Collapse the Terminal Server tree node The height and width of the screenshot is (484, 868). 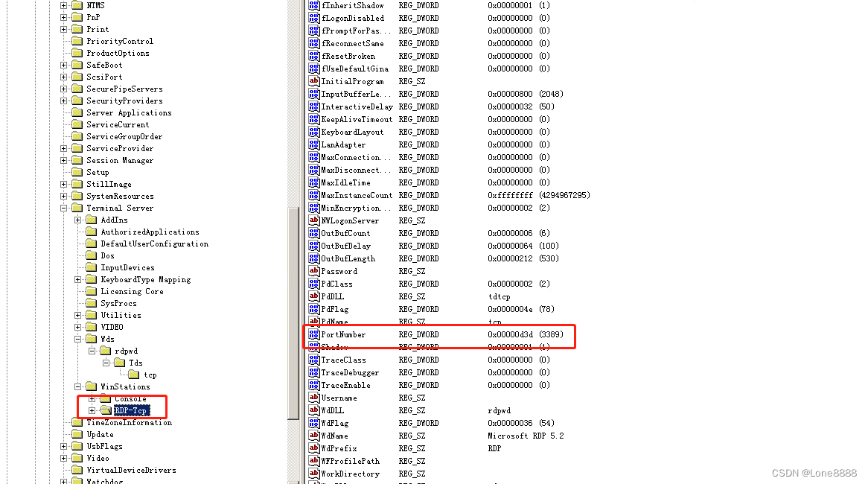point(64,208)
